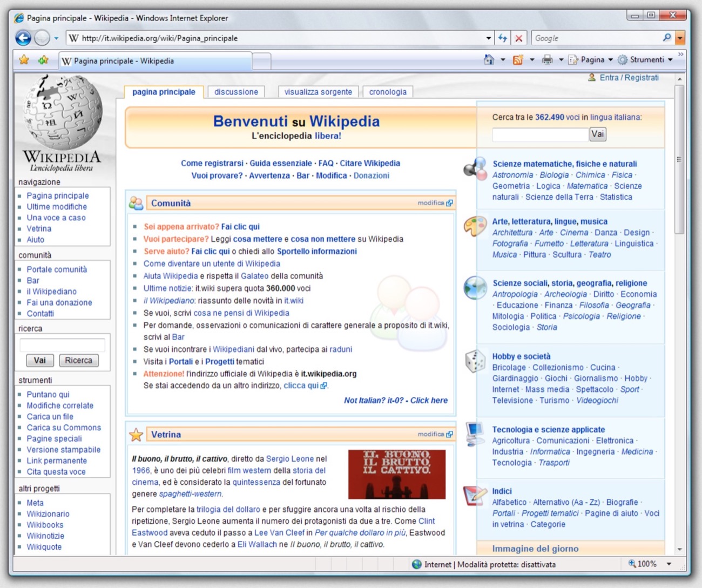Click the painter's palette icon beside Arte, letteratura
The image size is (702, 588).
475,226
